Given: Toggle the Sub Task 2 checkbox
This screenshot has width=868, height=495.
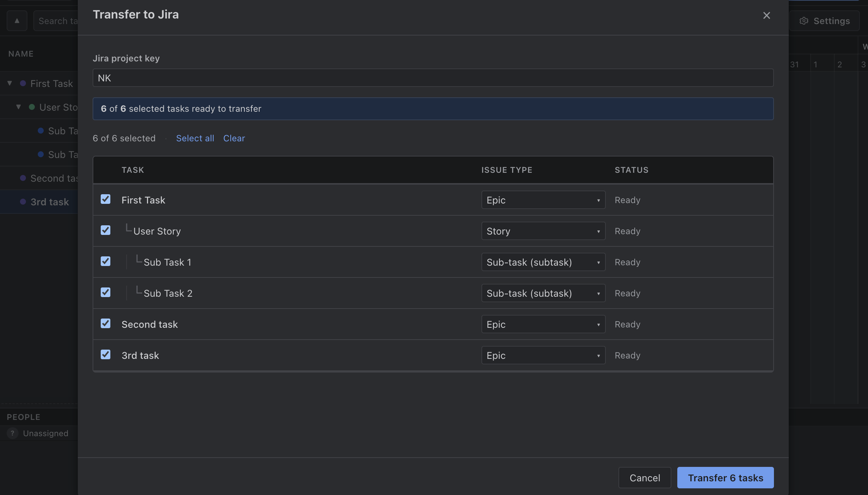Looking at the screenshot, I should (x=106, y=293).
